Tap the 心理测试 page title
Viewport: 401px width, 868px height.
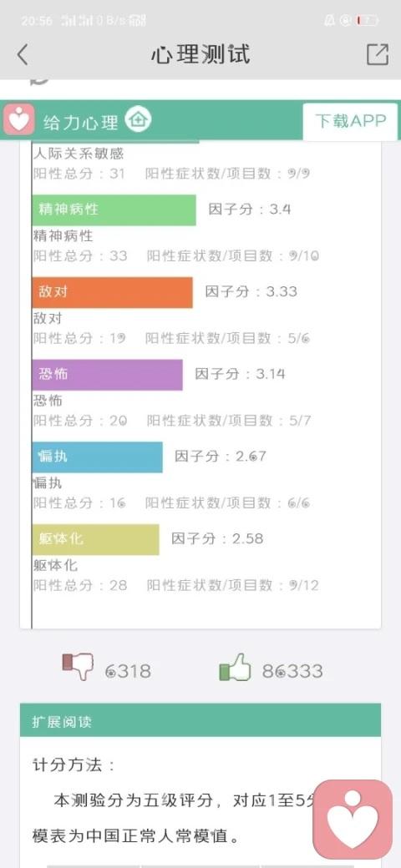point(200,55)
